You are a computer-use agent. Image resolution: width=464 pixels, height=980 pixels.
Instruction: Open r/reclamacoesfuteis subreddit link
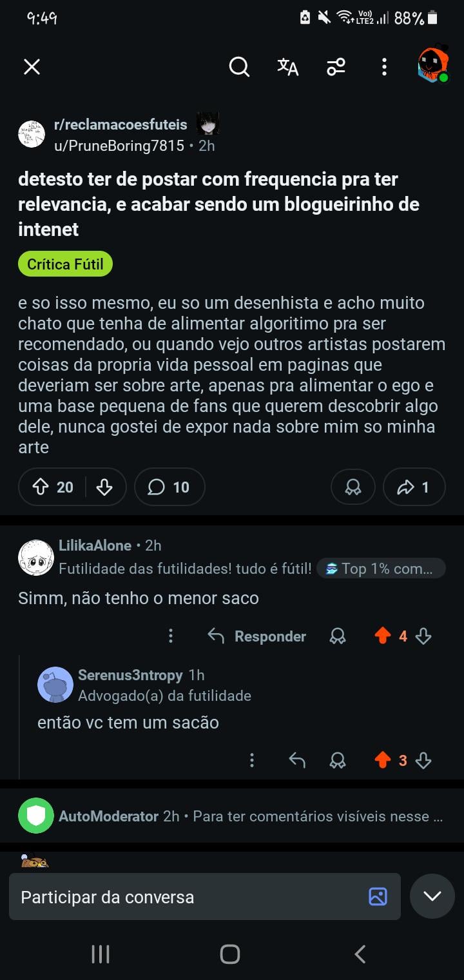121,124
